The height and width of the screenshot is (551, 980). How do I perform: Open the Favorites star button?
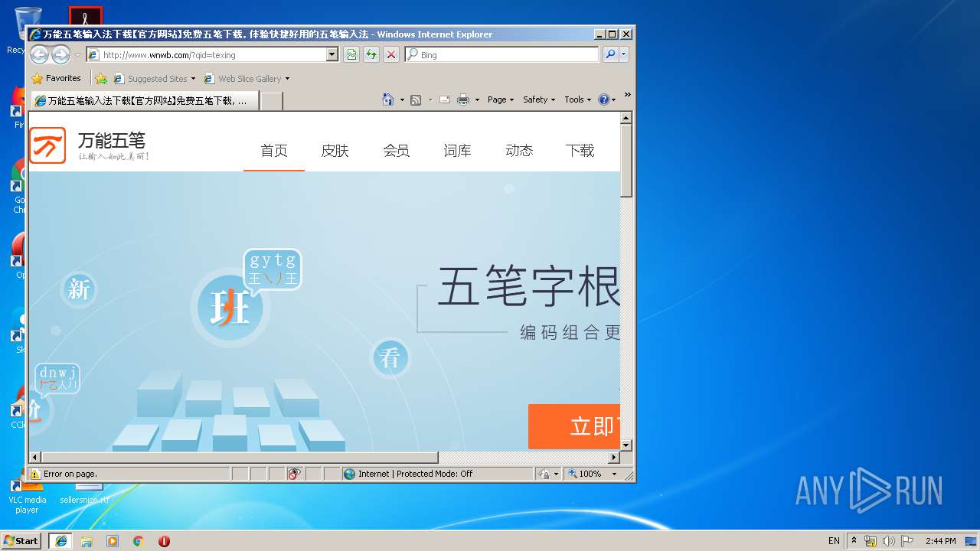(x=56, y=78)
